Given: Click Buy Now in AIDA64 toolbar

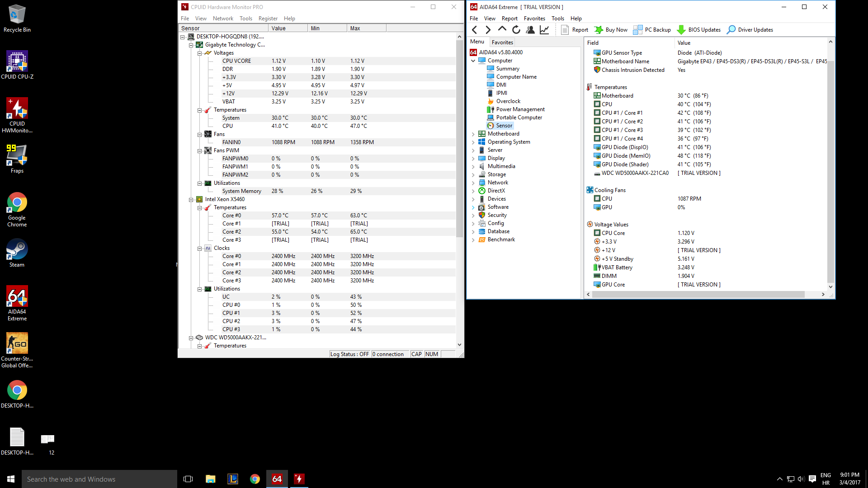Looking at the screenshot, I should pyautogui.click(x=611, y=30).
